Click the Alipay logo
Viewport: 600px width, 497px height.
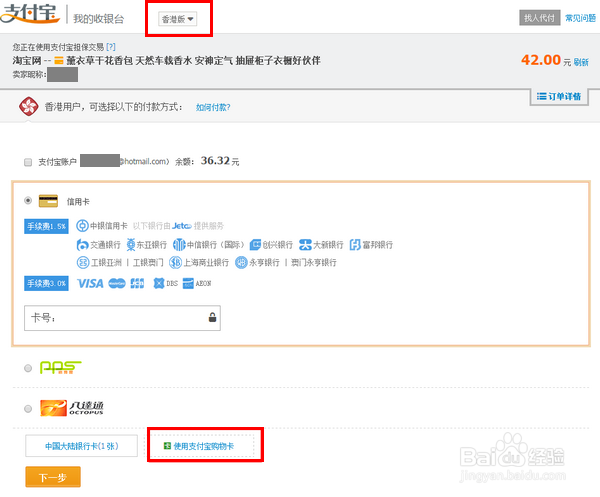coord(31,14)
